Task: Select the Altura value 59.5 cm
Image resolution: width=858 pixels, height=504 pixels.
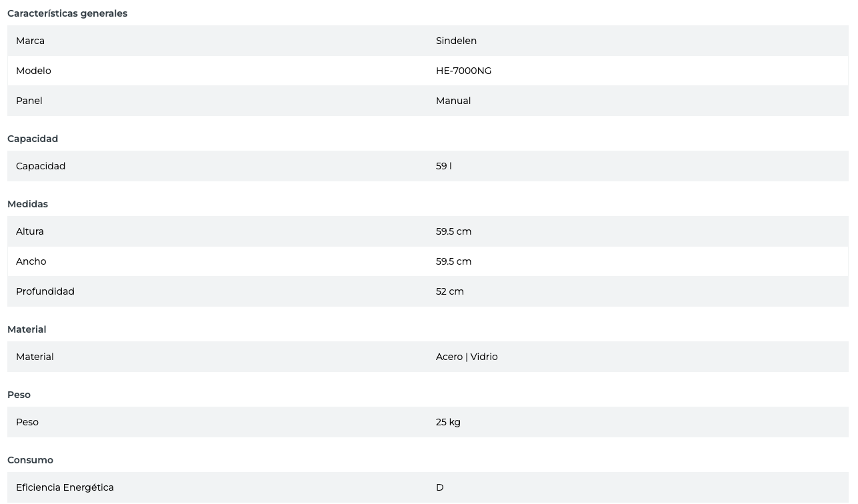Action: coord(453,231)
